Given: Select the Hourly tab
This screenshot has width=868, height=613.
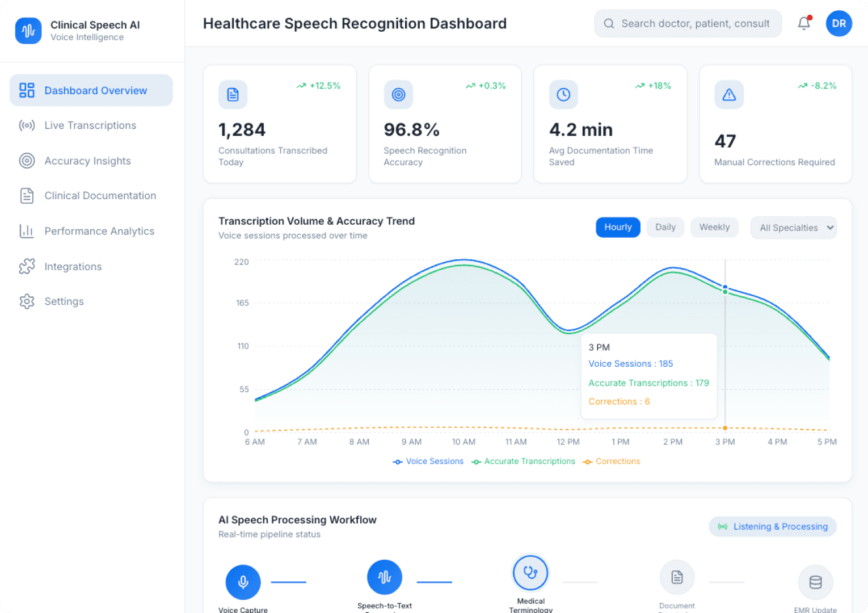Looking at the screenshot, I should [618, 227].
